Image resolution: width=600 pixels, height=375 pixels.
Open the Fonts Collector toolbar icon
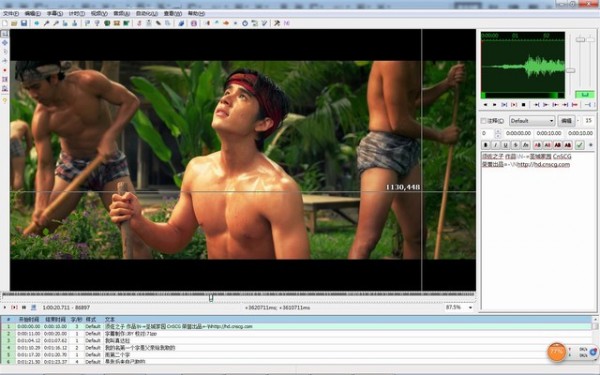pyautogui.click(x=168, y=23)
